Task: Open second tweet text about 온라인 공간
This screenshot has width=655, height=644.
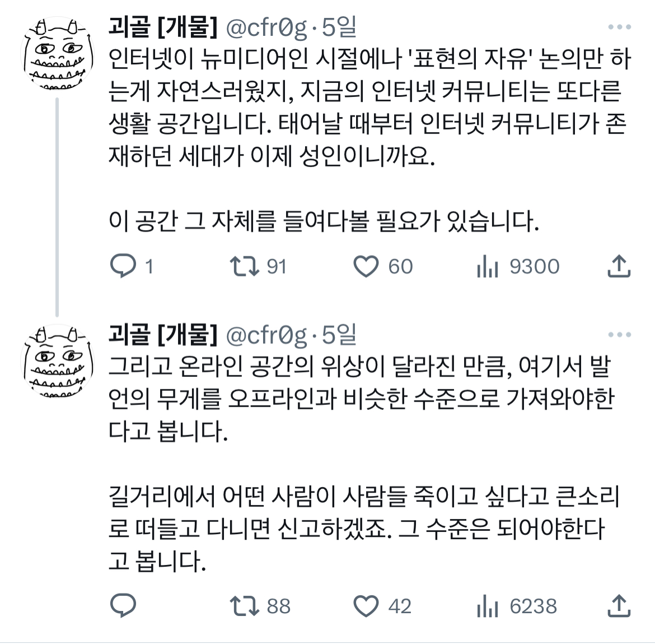Action: click(361, 399)
